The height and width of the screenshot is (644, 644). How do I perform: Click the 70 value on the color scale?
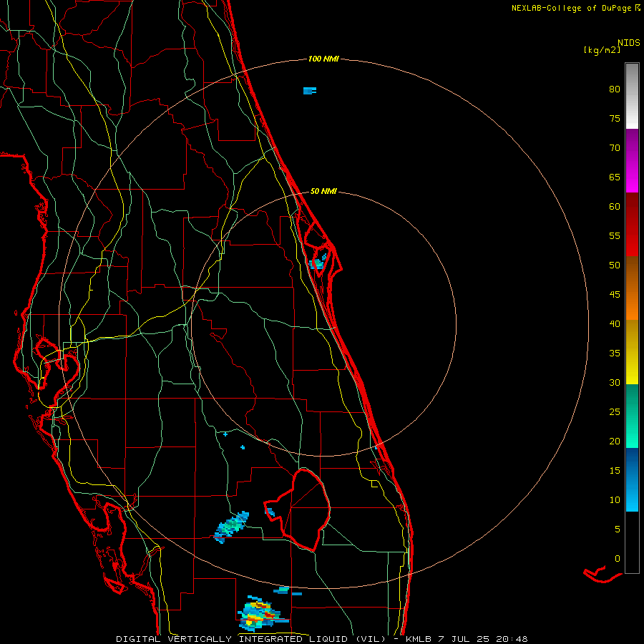615,148
